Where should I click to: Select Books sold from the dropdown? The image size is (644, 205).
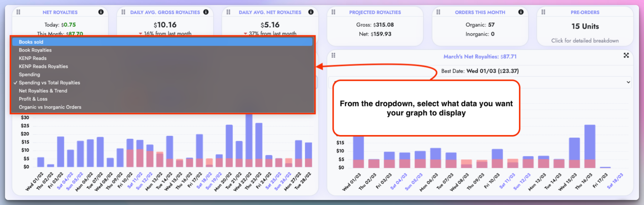coord(162,42)
